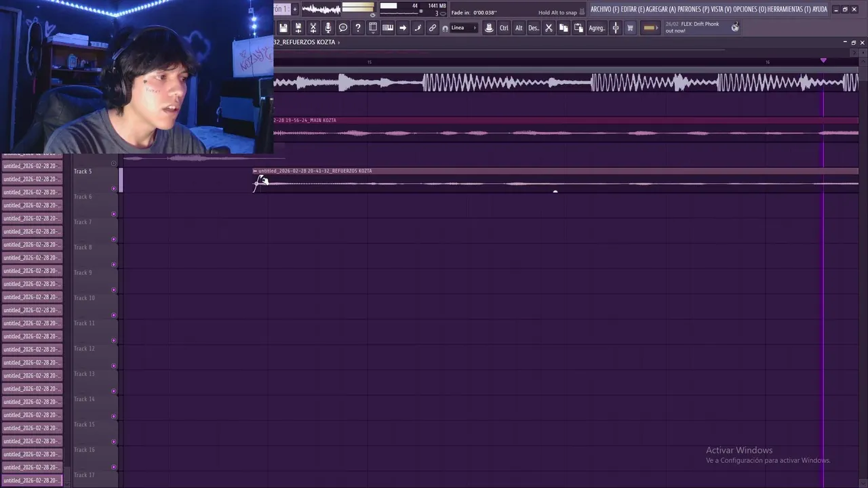Screen dimensions: 868x488
Task: Click the shopping cart icon
Action: [630, 28]
